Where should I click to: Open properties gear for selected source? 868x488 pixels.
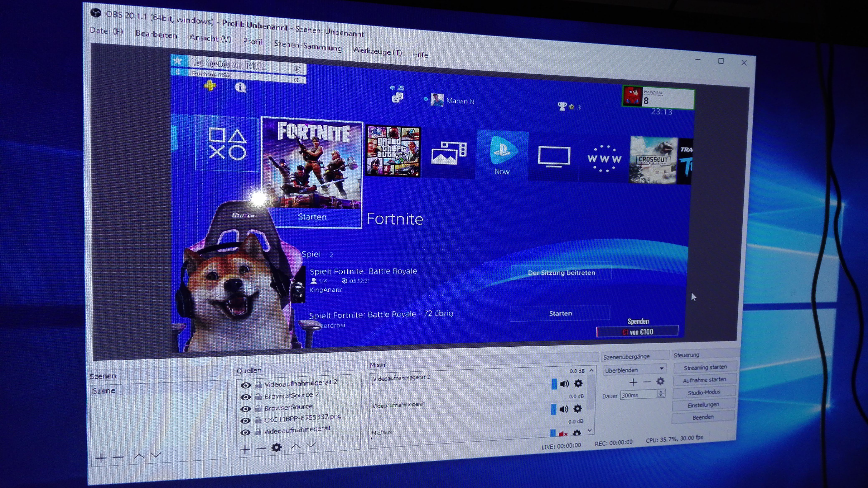click(276, 447)
